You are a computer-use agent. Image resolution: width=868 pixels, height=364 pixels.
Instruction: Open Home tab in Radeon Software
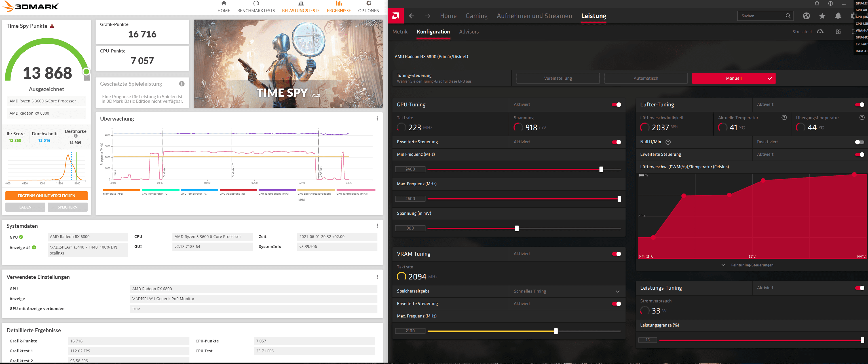[x=448, y=16]
